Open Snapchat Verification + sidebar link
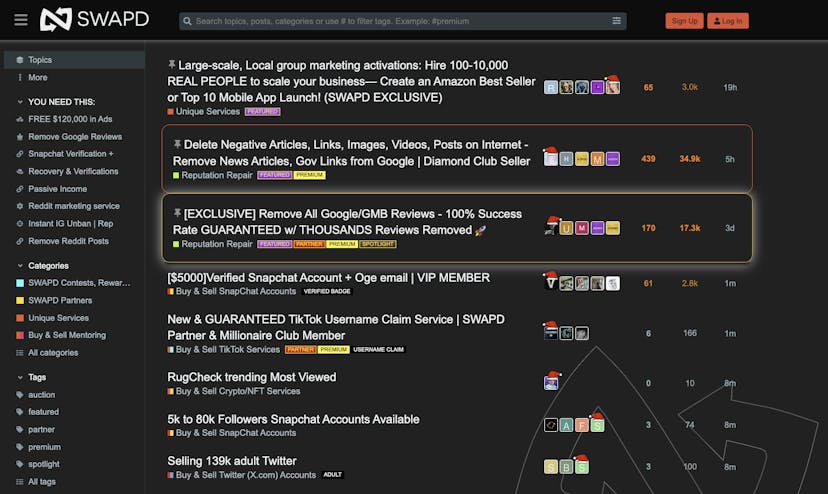The height and width of the screenshot is (494, 828). 70,154
